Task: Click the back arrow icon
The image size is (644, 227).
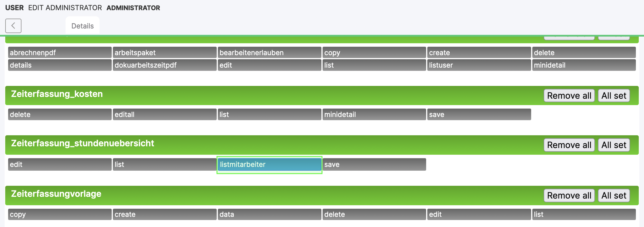Action: click(13, 26)
